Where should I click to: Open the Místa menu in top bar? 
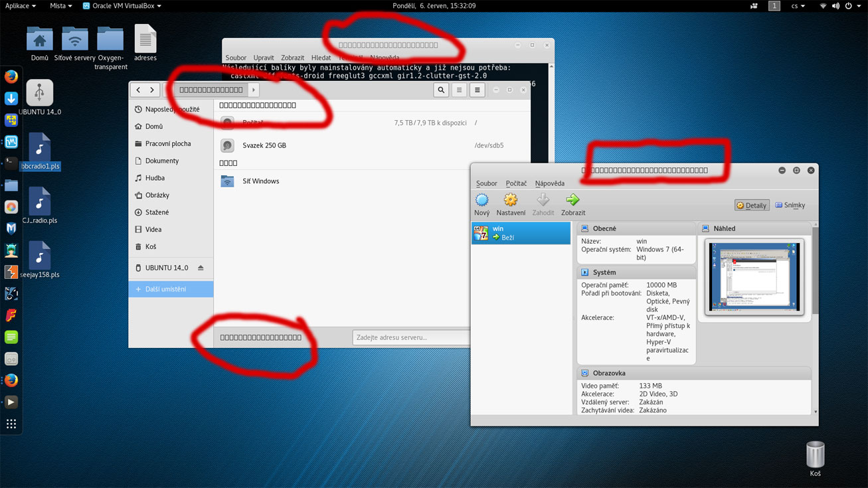60,5
